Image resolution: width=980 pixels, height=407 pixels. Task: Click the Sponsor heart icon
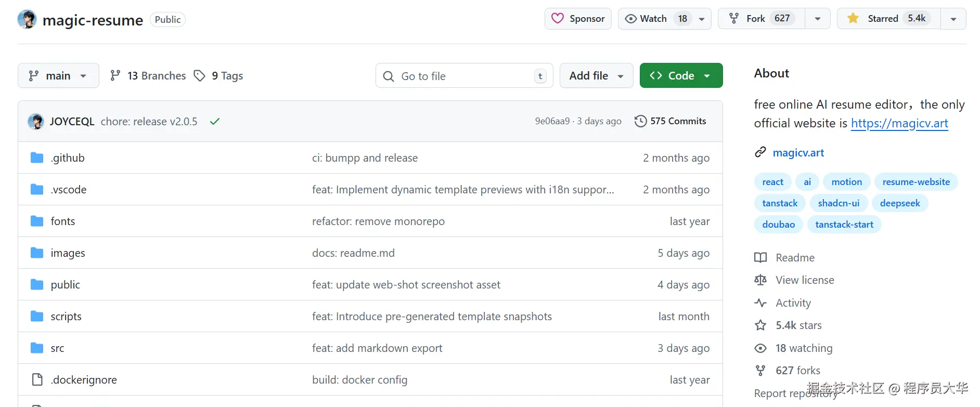coord(558,19)
